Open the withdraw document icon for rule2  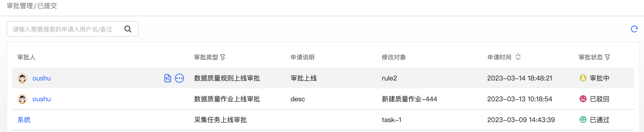click(167, 78)
